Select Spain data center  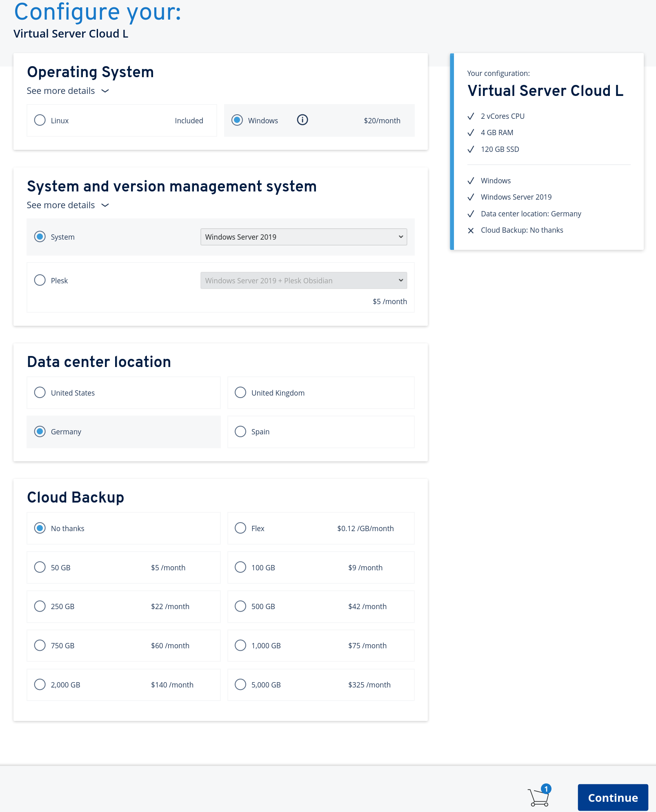point(240,432)
